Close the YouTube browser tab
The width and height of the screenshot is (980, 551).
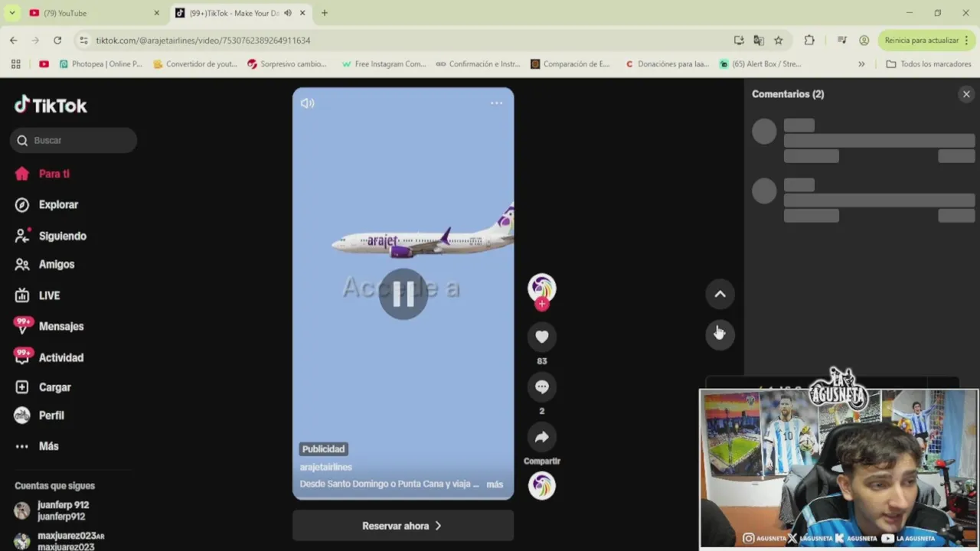pyautogui.click(x=156, y=13)
